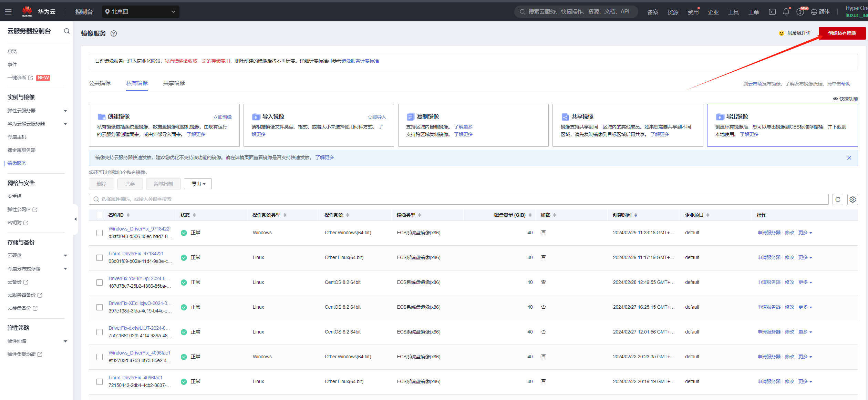The image size is (868, 400).
Task: Search the sidebar with magnifier icon
Action: click(x=67, y=31)
